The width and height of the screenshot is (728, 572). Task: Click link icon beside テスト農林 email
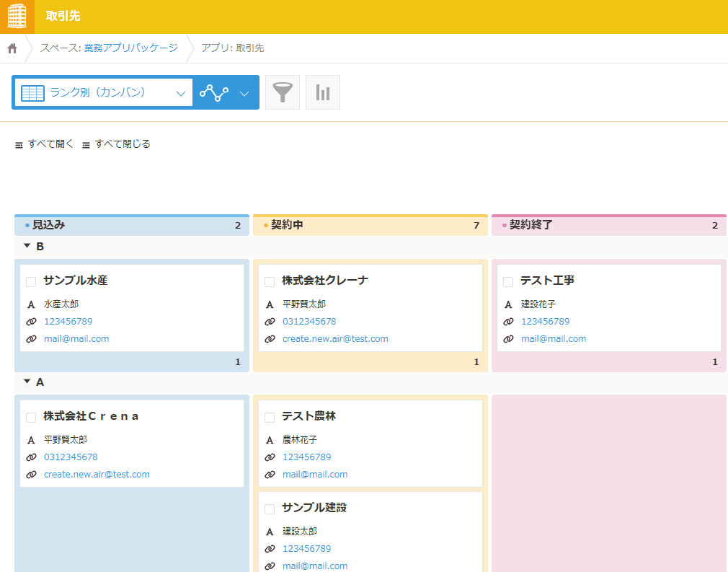pos(270,475)
